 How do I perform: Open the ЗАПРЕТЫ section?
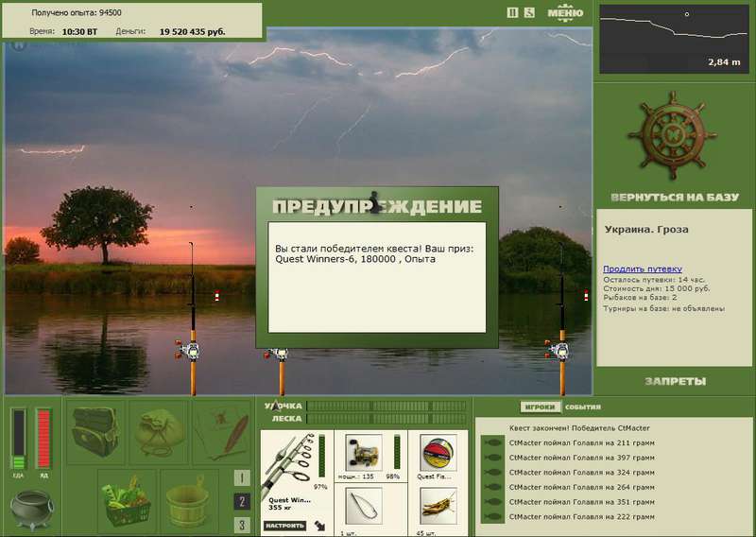point(675,381)
